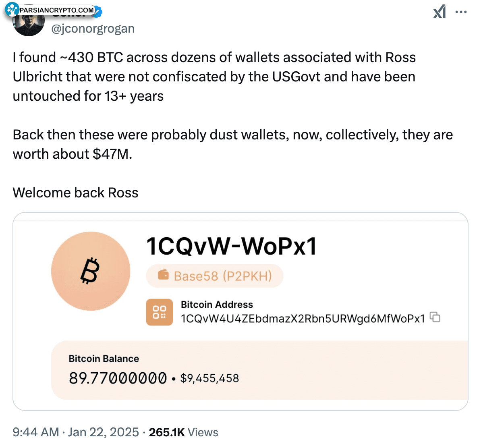The image size is (481, 448).
Task: Click the PARSIANCRYPTO.COM watermark text
Action: click(56, 10)
